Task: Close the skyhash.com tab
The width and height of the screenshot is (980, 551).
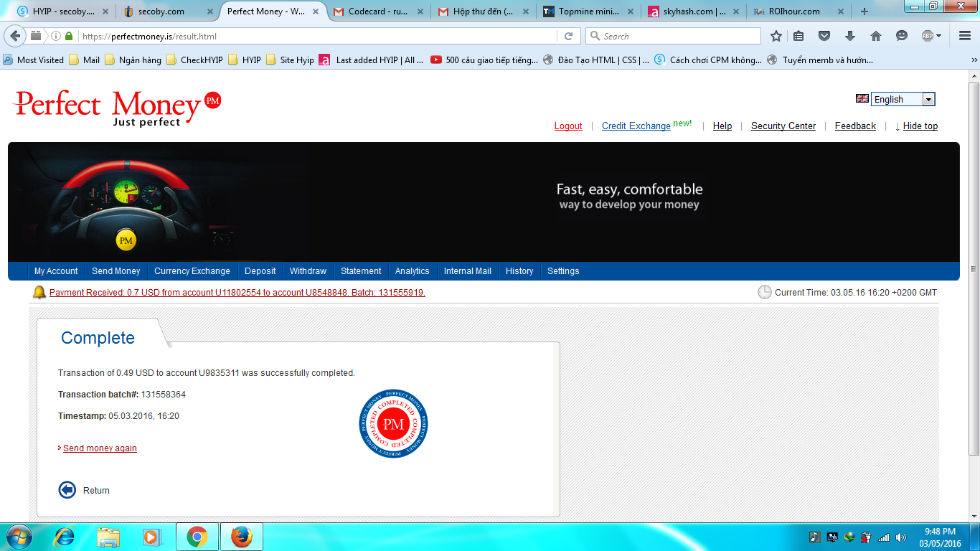Action: point(737,11)
